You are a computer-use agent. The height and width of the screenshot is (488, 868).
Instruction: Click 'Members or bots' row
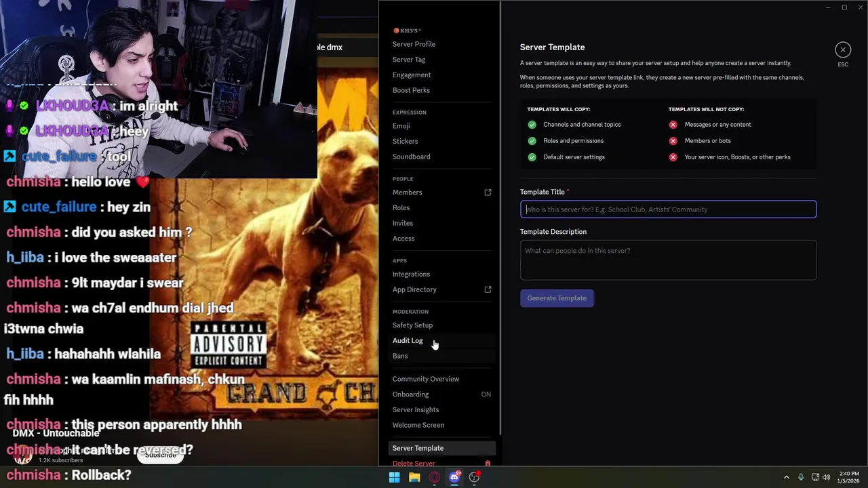(x=700, y=141)
